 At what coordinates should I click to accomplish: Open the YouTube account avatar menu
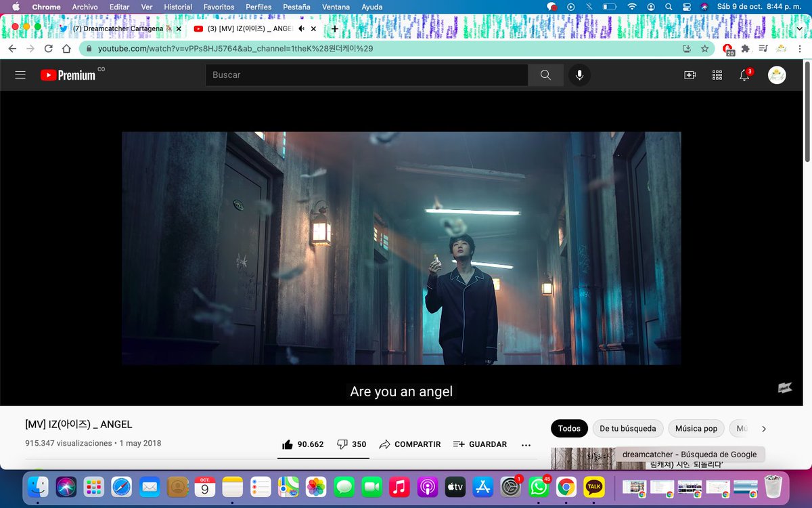tap(777, 75)
